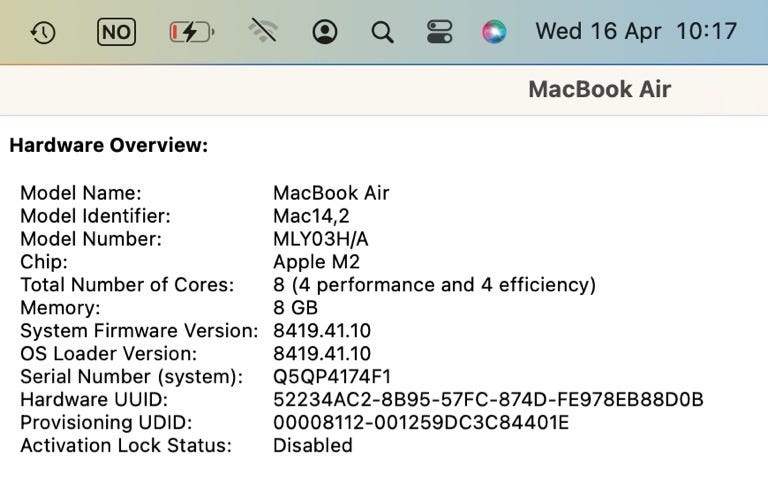Click the Wed 16 Apr 10:17 clock
The width and height of the screenshot is (768, 484).
coord(636,31)
